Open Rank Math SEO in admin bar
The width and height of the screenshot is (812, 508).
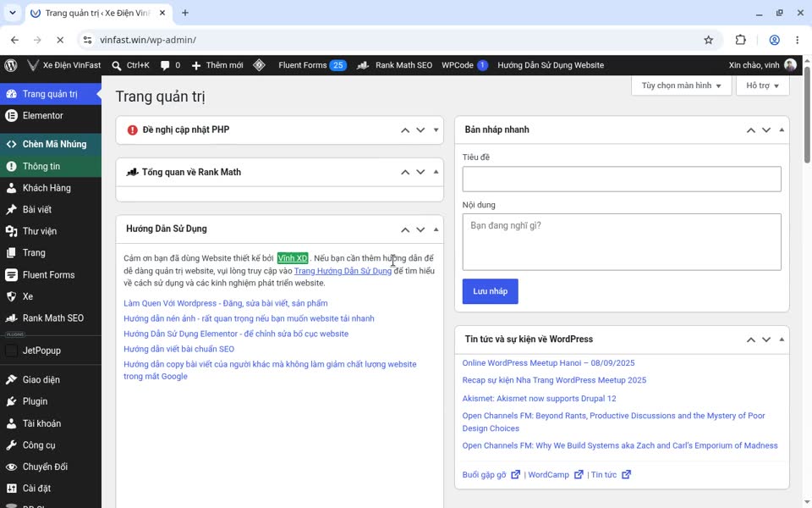(395, 65)
